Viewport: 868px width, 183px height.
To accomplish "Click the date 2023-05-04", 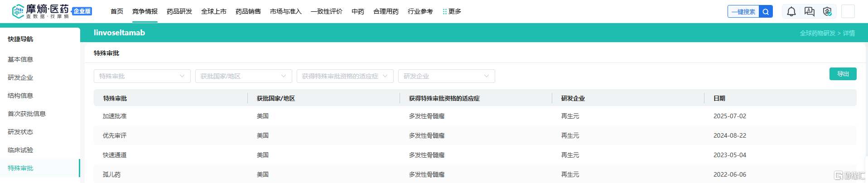I will (730, 155).
